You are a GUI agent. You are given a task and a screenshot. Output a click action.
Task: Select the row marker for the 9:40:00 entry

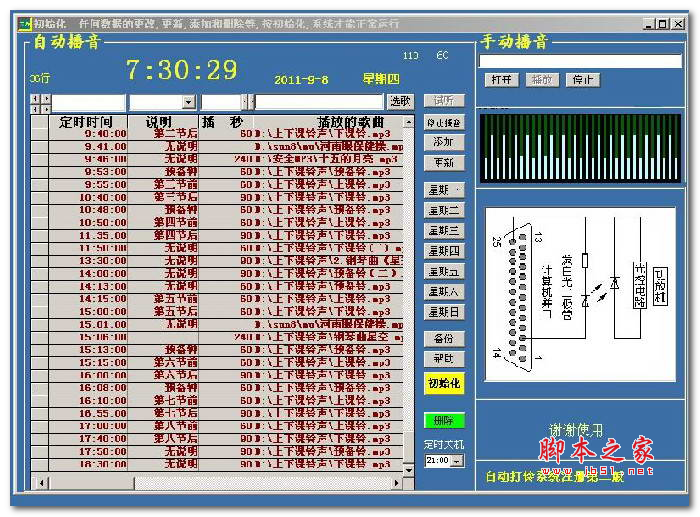pos(39,133)
